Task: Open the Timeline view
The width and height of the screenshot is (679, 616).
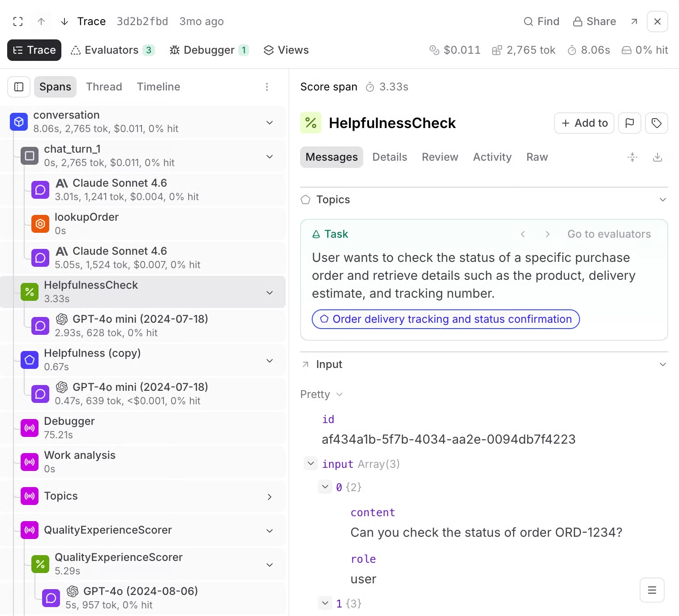Action: [159, 87]
